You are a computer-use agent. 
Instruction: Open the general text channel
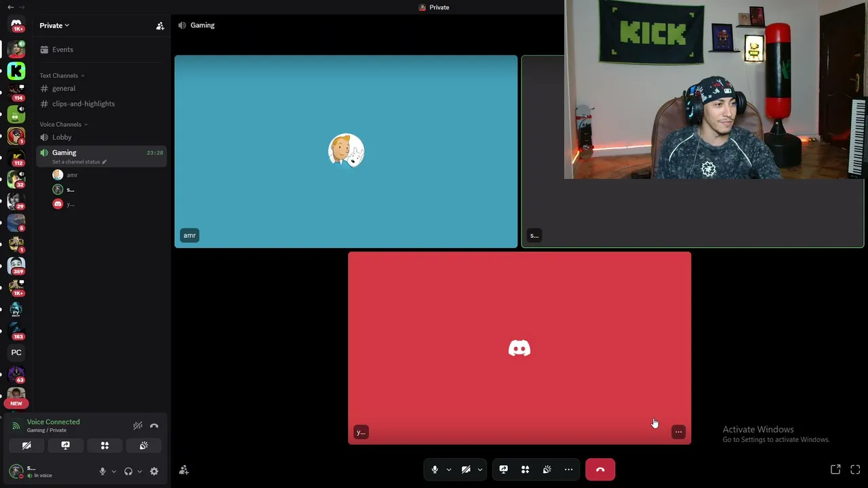(x=102, y=89)
